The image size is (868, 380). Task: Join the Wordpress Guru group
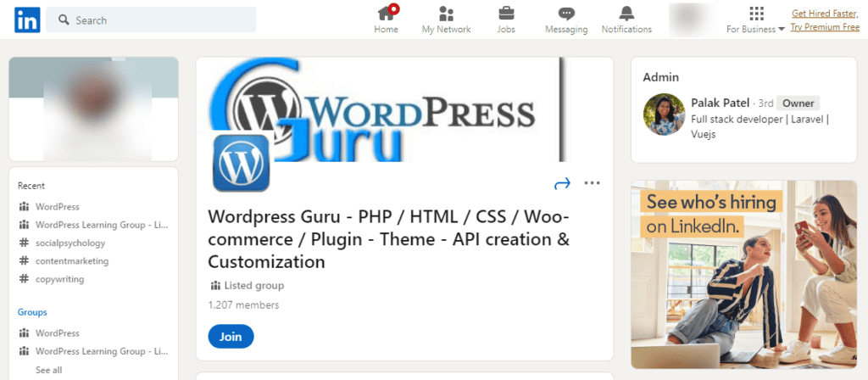(231, 337)
